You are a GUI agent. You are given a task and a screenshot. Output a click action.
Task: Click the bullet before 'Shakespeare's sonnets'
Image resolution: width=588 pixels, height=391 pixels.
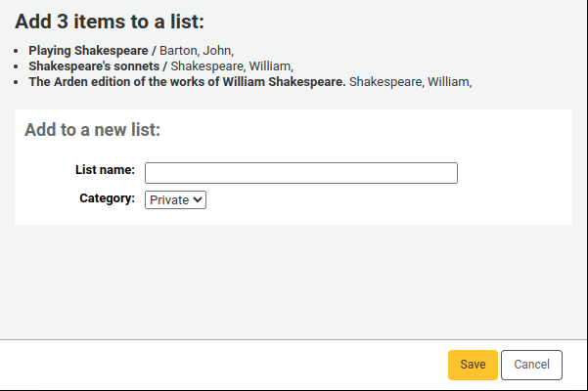point(20,66)
